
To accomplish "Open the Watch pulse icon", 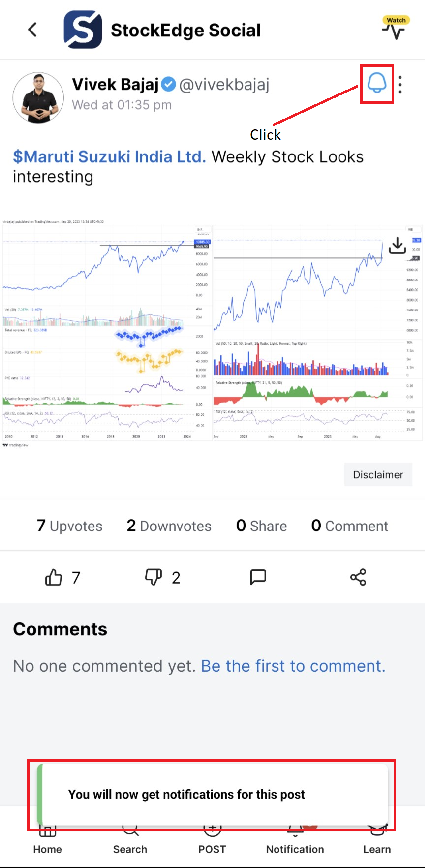I will click(395, 28).
